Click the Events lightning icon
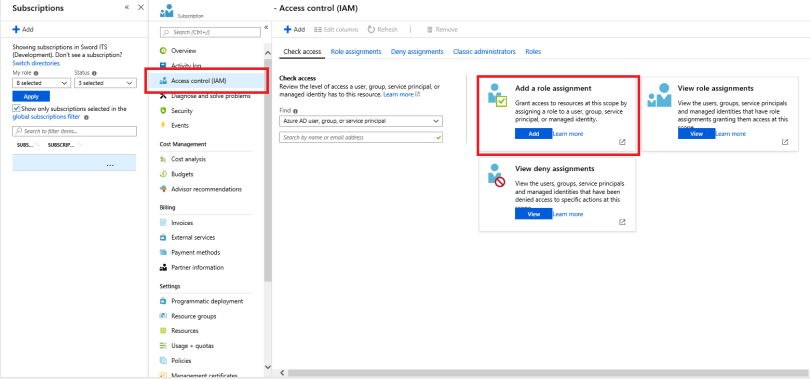Screen dimensions: 810x379 pos(163,125)
